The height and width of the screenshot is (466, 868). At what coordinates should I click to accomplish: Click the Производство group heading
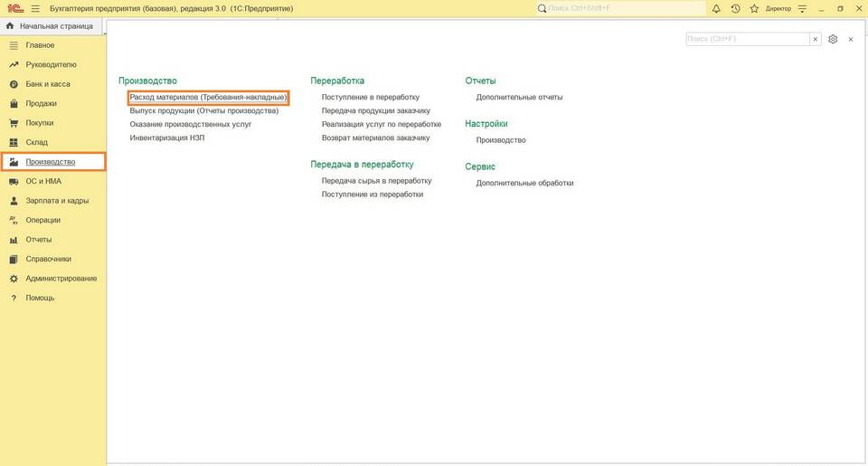click(147, 81)
